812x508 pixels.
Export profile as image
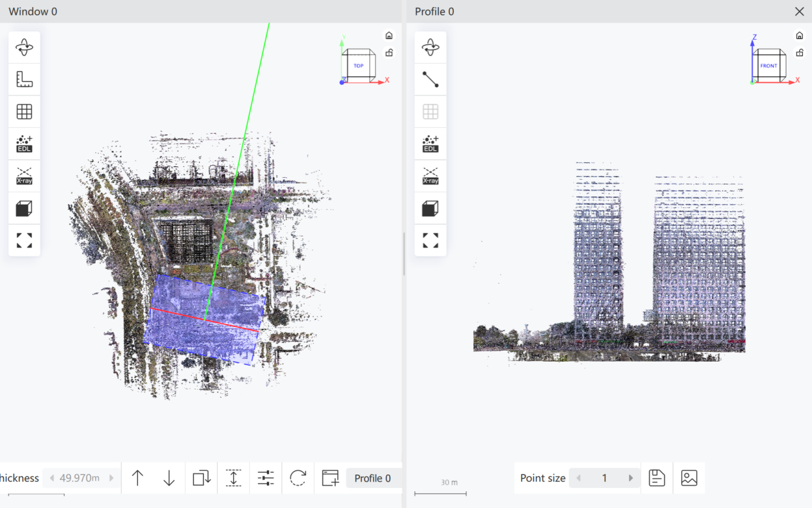tap(689, 478)
